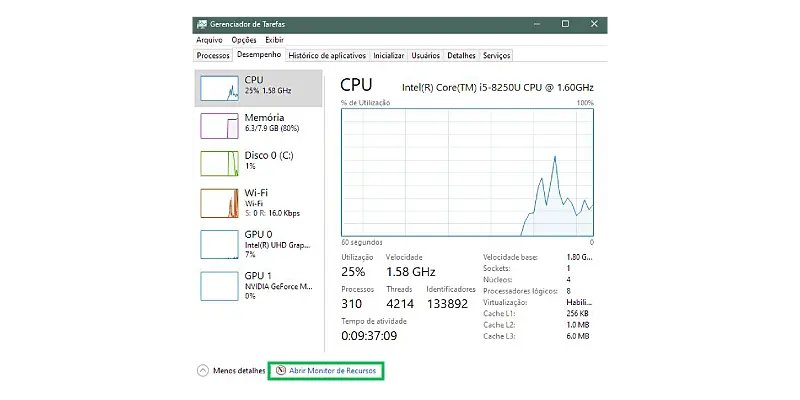Select the Wi-Fi heading in sidebar

(x=256, y=193)
